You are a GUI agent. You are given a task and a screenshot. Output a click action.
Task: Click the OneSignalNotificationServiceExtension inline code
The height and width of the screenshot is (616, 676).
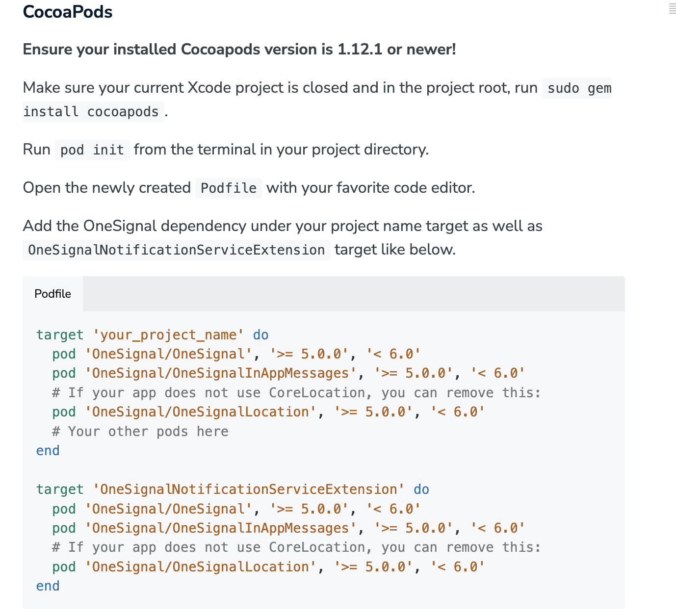point(176,250)
